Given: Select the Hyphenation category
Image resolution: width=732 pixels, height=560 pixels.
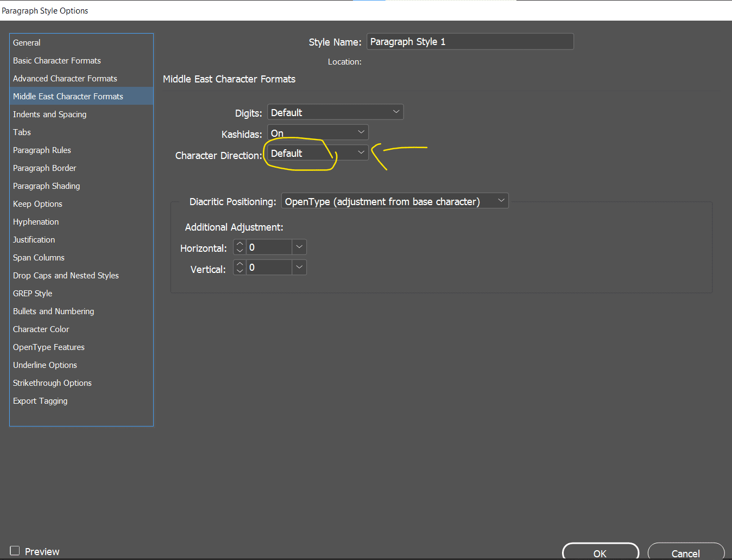Looking at the screenshot, I should pyautogui.click(x=81, y=221).
